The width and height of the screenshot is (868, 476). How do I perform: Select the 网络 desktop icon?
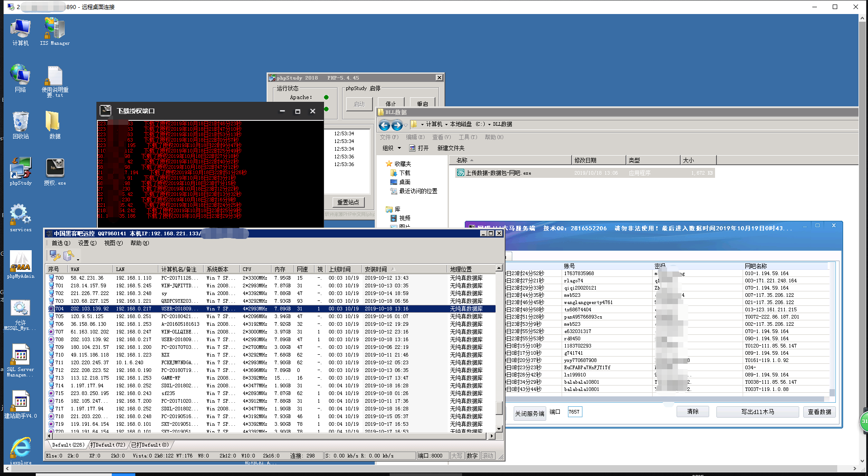(x=20, y=78)
